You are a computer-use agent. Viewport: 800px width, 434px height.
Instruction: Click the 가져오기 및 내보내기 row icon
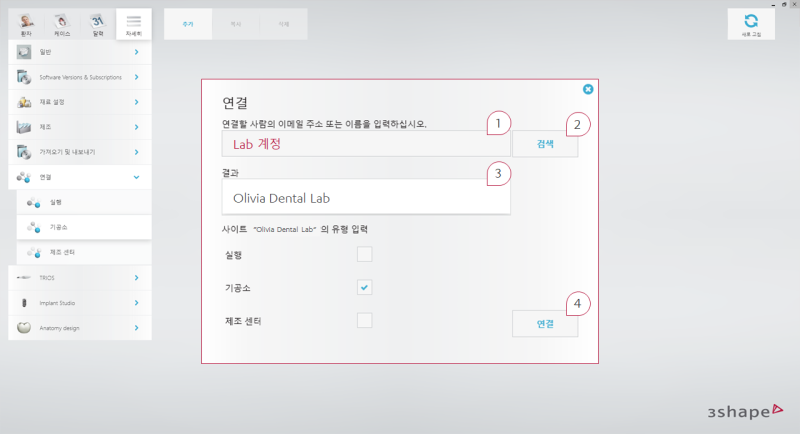24,152
